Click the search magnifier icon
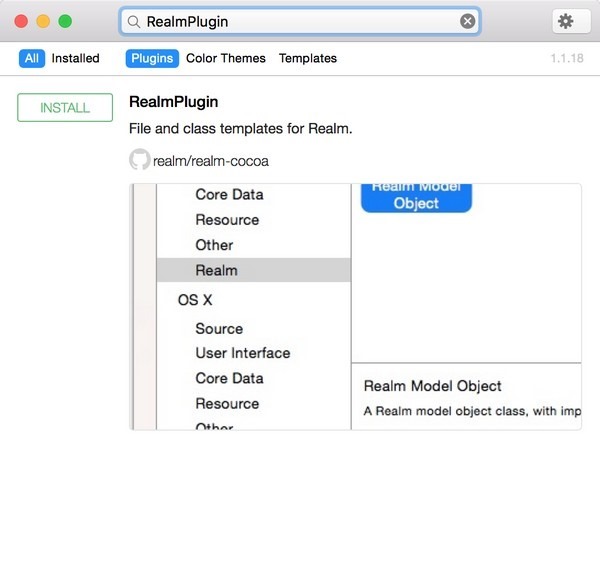Viewport: 600px width, 585px height. coord(133,22)
